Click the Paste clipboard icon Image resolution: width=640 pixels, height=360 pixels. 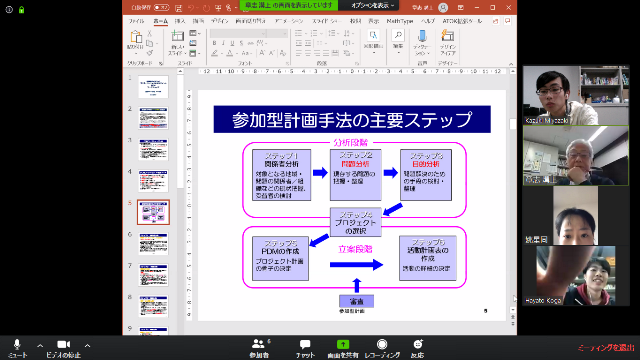coord(136,42)
